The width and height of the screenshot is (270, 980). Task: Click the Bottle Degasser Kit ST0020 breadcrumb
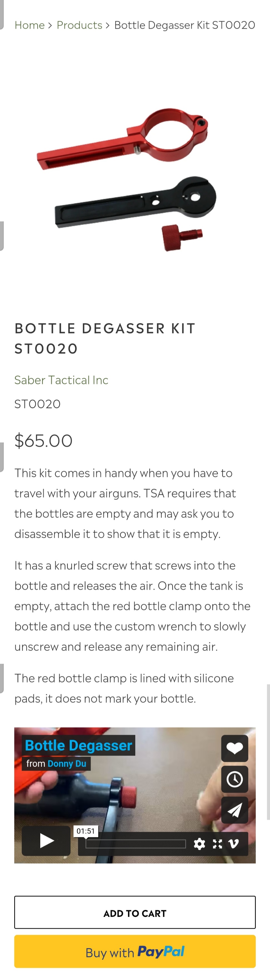[184, 25]
